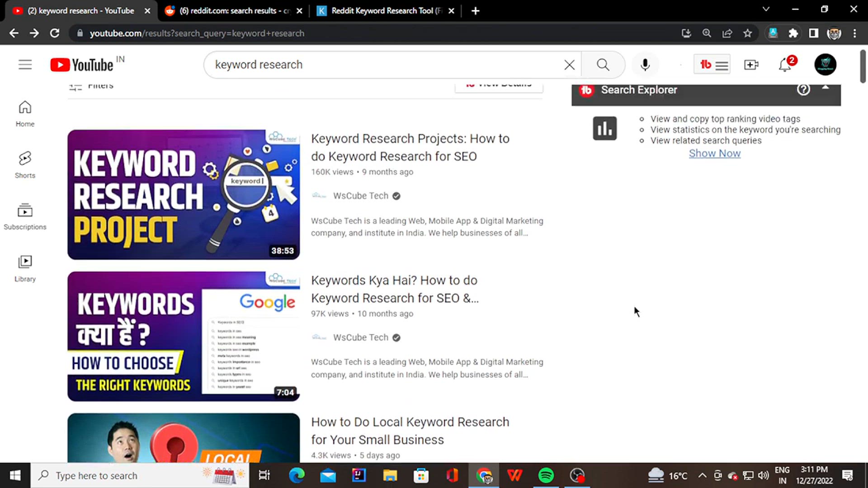Start voice search with microphone icon
Screen dimensions: 868x488
(x=645, y=65)
